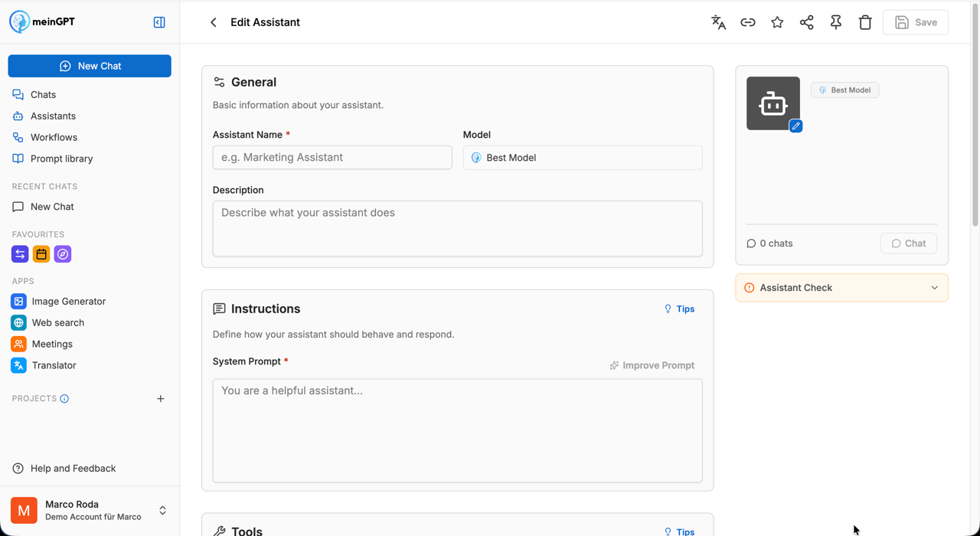Open the Instructions Tips link

click(679, 309)
